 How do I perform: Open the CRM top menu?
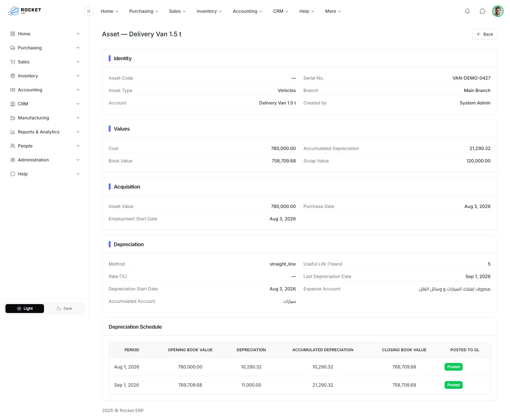click(x=281, y=11)
